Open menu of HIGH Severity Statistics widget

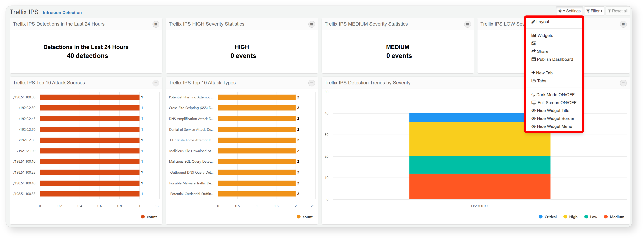(312, 24)
